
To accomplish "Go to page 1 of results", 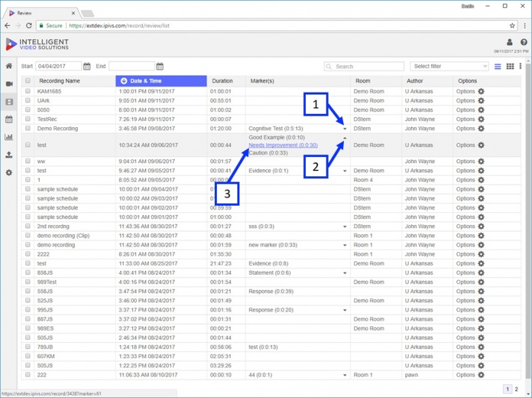I will (507, 389).
